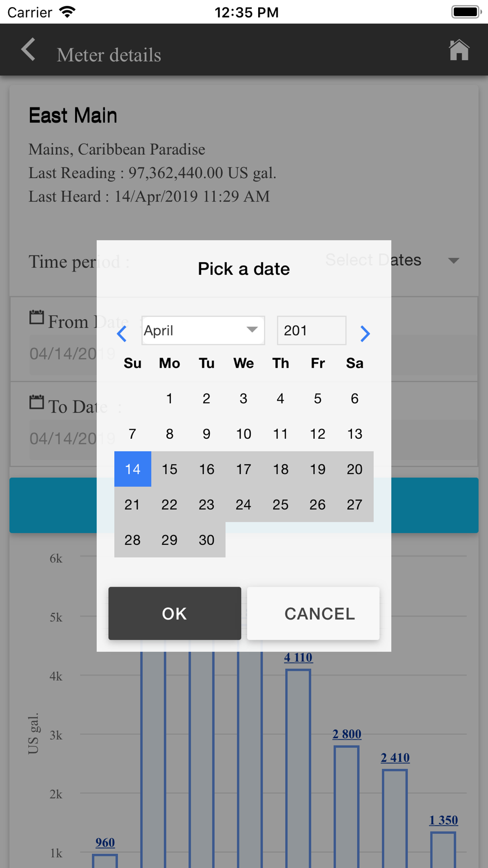
Task: Click the 4 110 bar value label
Action: click(298, 658)
